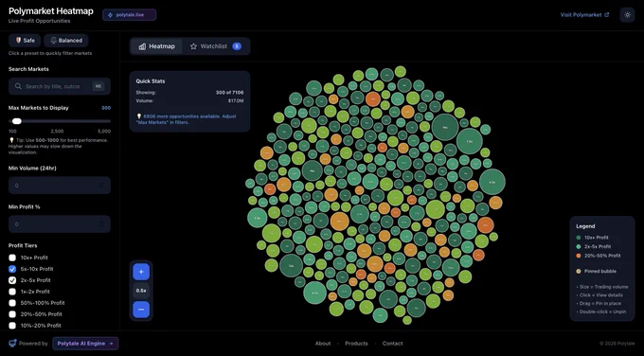
Task: Click the bar chart icon on Heatmap tab
Action: [x=142, y=46]
